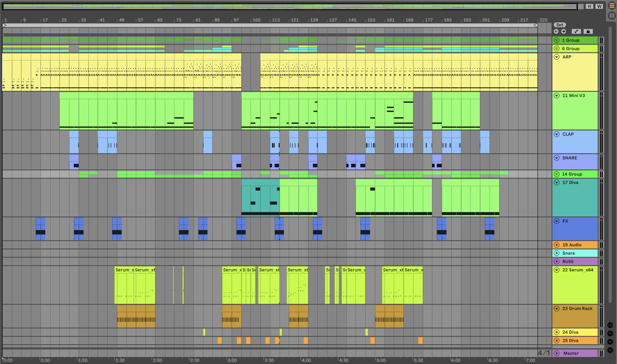
Task: Show returns with the R button
Action: click(x=610, y=333)
